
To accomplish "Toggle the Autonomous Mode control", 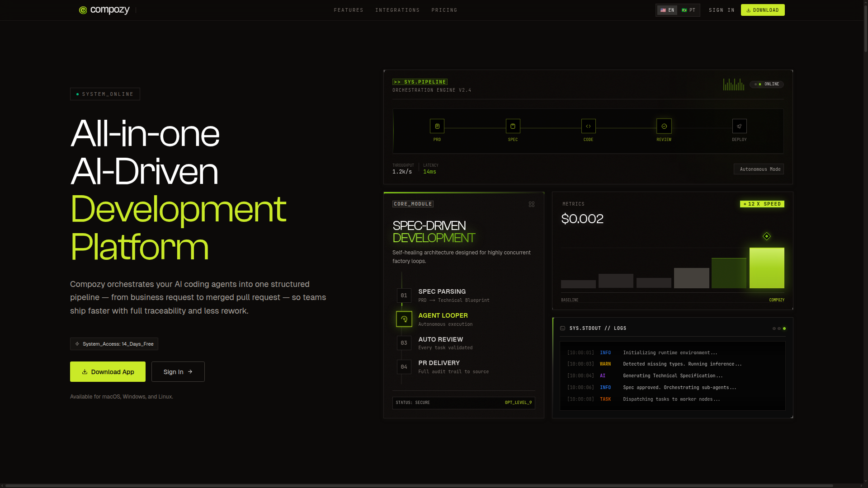I will [759, 169].
